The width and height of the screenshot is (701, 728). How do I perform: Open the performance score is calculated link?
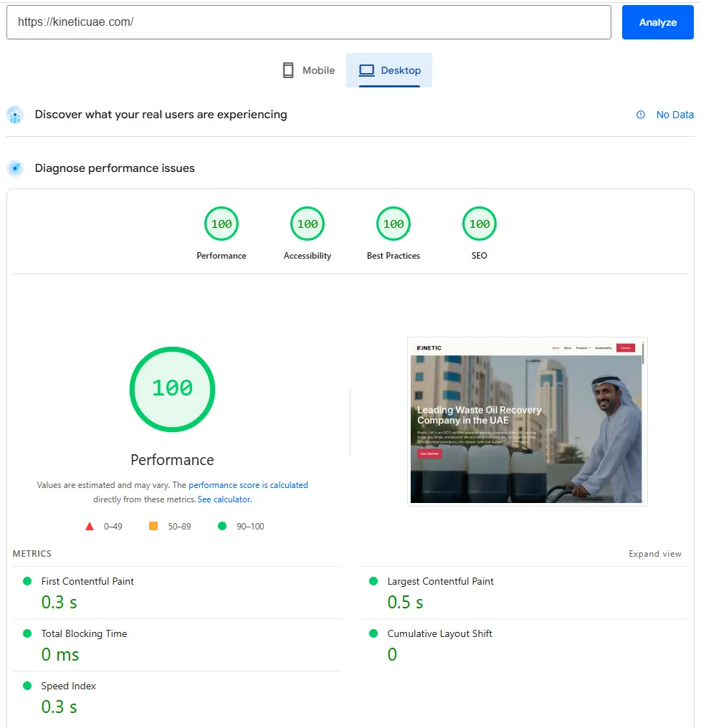click(248, 485)
